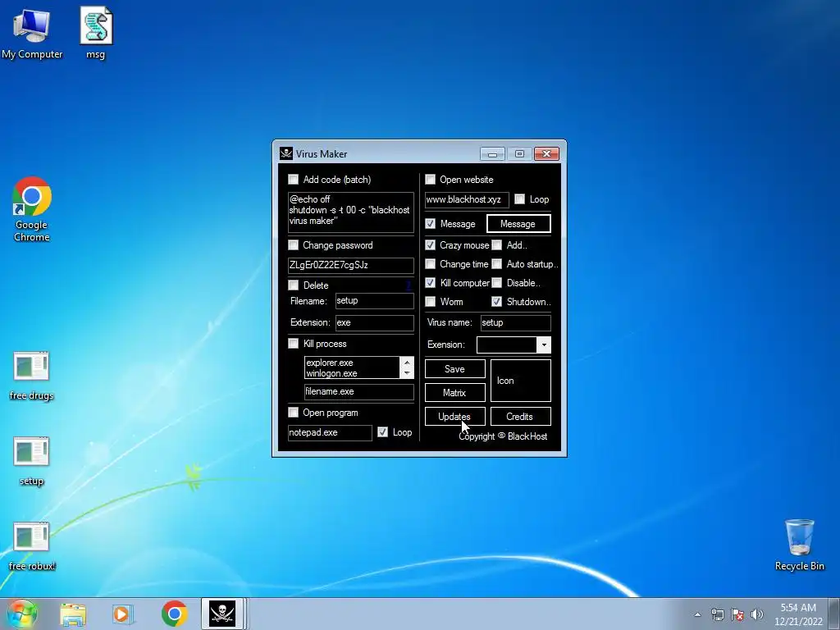Check the Kill process option
The height and width of the screenshot is (630, 840).
coord(293,344)
